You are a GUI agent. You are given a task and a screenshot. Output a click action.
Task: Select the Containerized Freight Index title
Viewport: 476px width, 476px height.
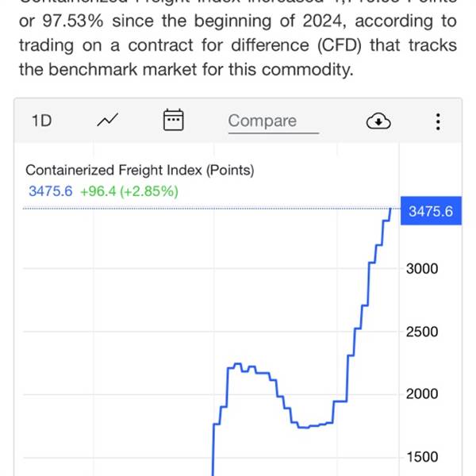tap(140, 170)
